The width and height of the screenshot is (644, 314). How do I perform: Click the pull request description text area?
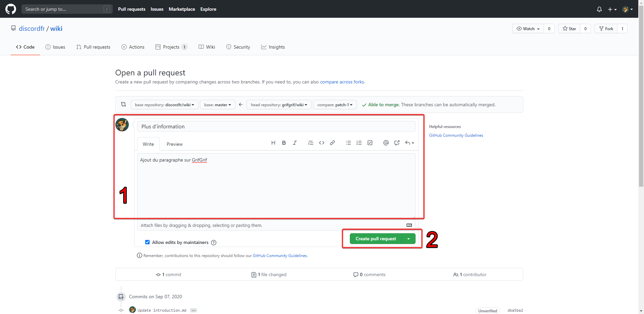(276, 186)
